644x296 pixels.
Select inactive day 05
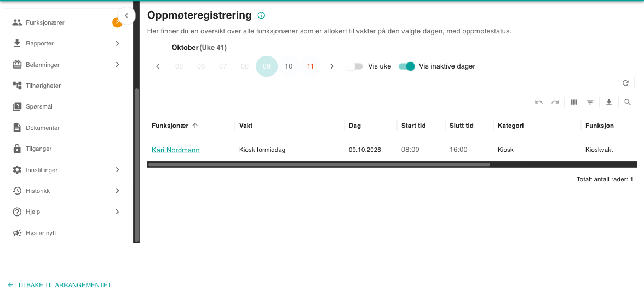point(179,66)
